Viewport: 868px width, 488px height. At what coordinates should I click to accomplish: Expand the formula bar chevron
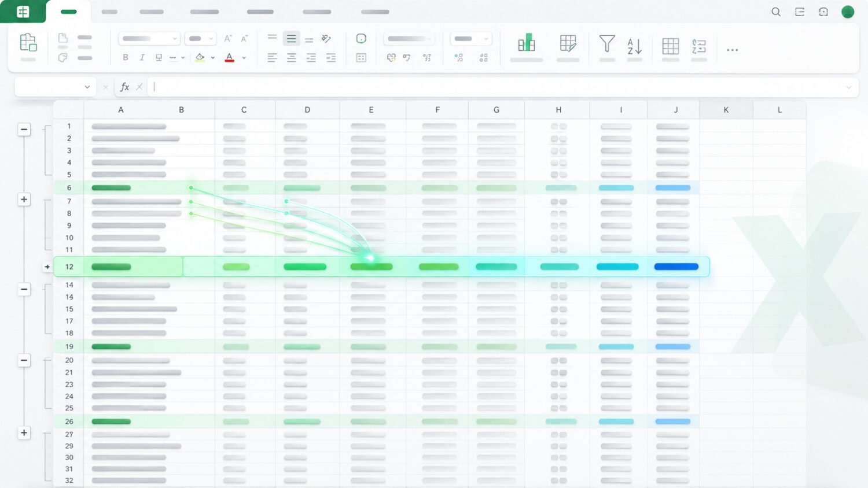click(849, 87)
